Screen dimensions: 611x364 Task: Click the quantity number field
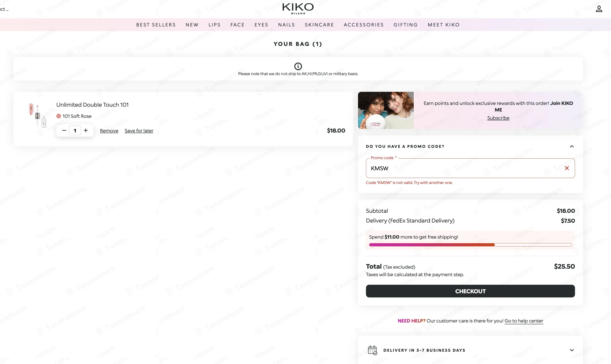(75, 131)
